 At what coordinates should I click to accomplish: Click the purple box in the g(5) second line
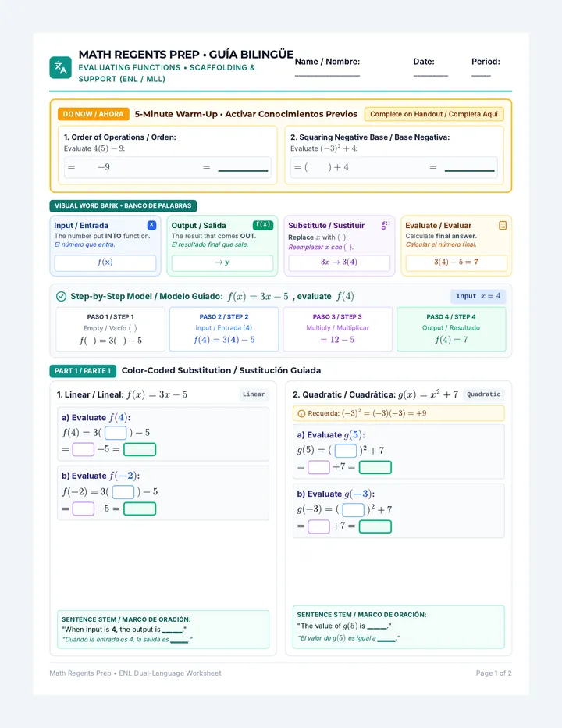coord(318,467)
